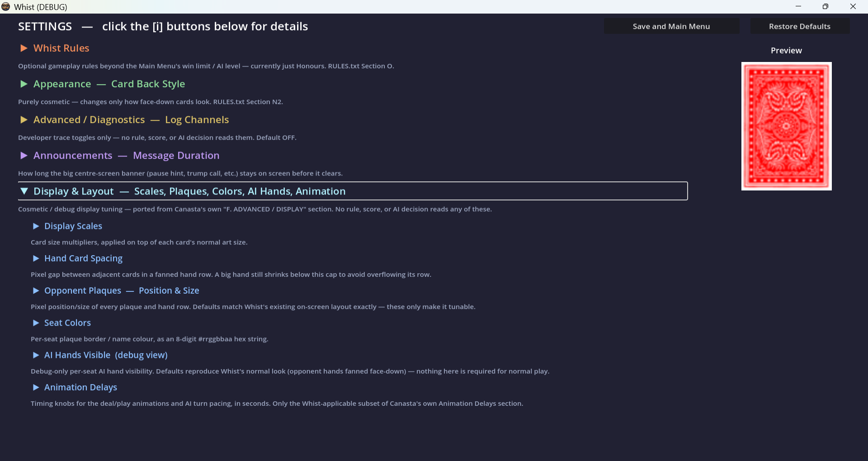Image resolution: width=868 pixels, height=461 pixels.
Task: Select the Card Back Style heading
Action: pos(148,84)
